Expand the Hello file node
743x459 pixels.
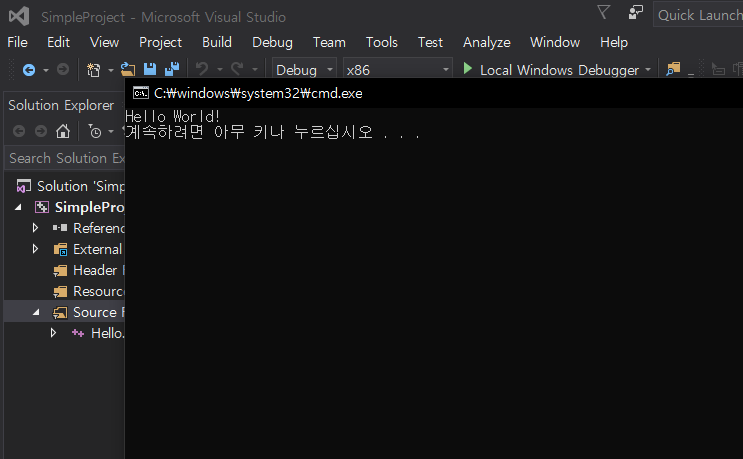click(x=53, y=333)
